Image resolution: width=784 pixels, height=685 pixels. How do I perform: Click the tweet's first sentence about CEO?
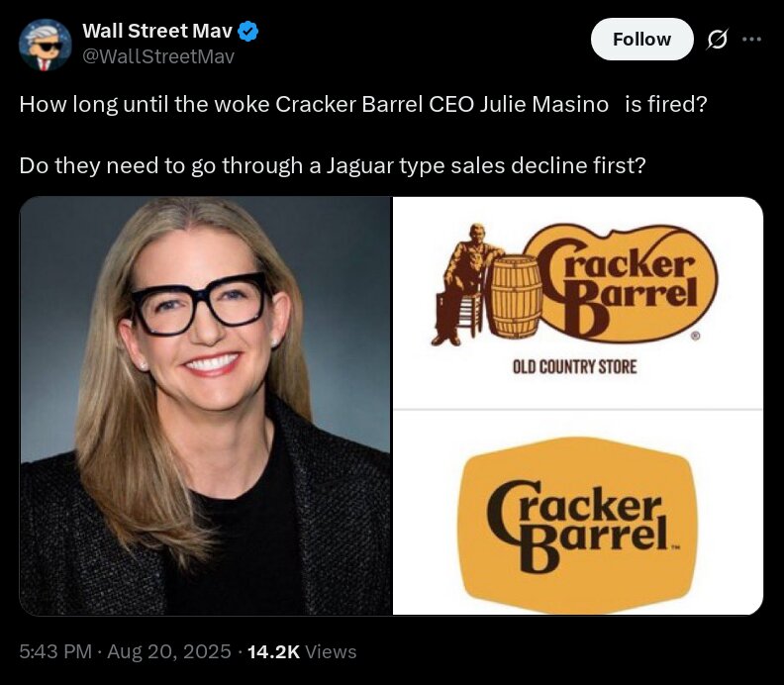pyautogui.click(x=363, y=104)
